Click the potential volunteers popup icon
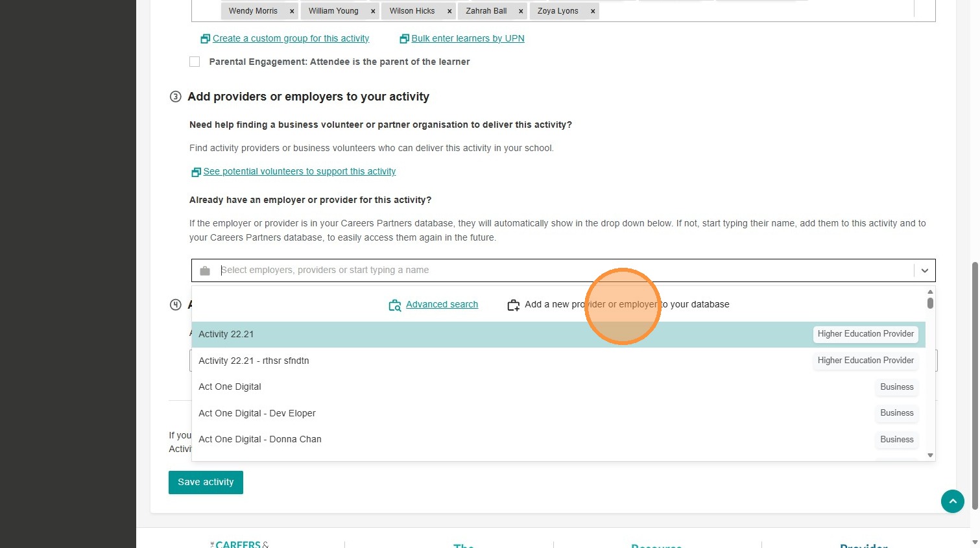980x548 pixels. click(196, 172)
